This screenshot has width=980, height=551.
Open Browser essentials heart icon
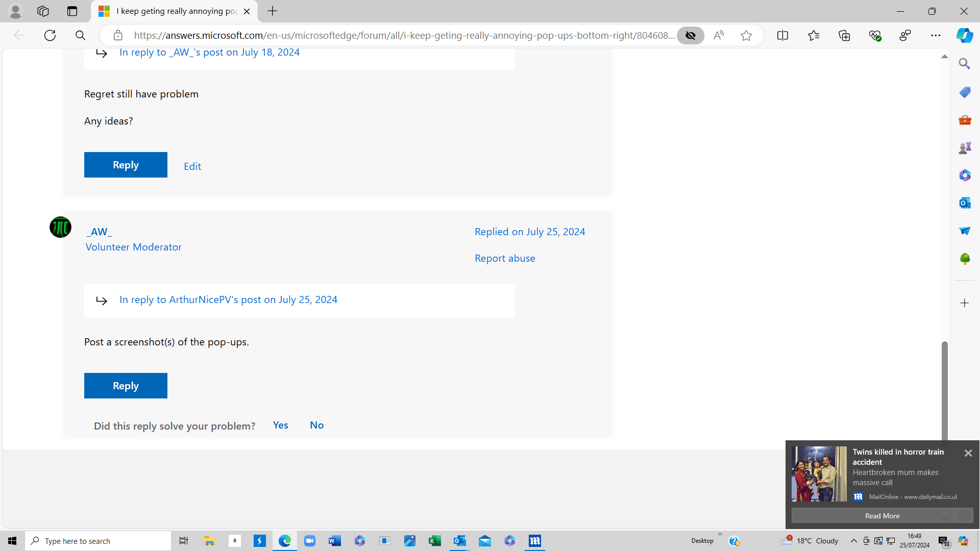(x=875, y=35)
